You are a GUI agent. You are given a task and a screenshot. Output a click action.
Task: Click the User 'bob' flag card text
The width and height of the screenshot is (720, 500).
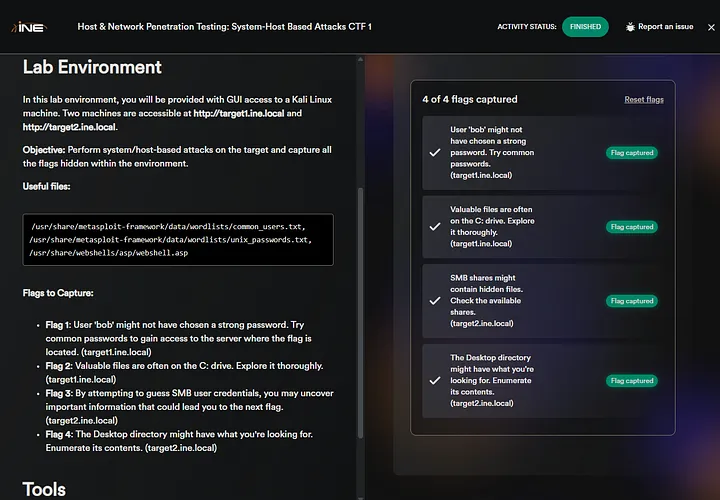[x=492, y=152]
